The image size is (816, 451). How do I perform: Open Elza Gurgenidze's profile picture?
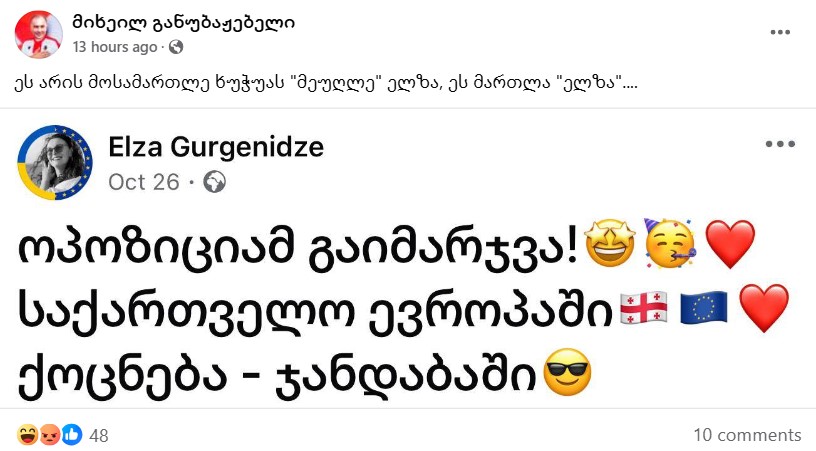pyautogui.click(x=55, y=162)
